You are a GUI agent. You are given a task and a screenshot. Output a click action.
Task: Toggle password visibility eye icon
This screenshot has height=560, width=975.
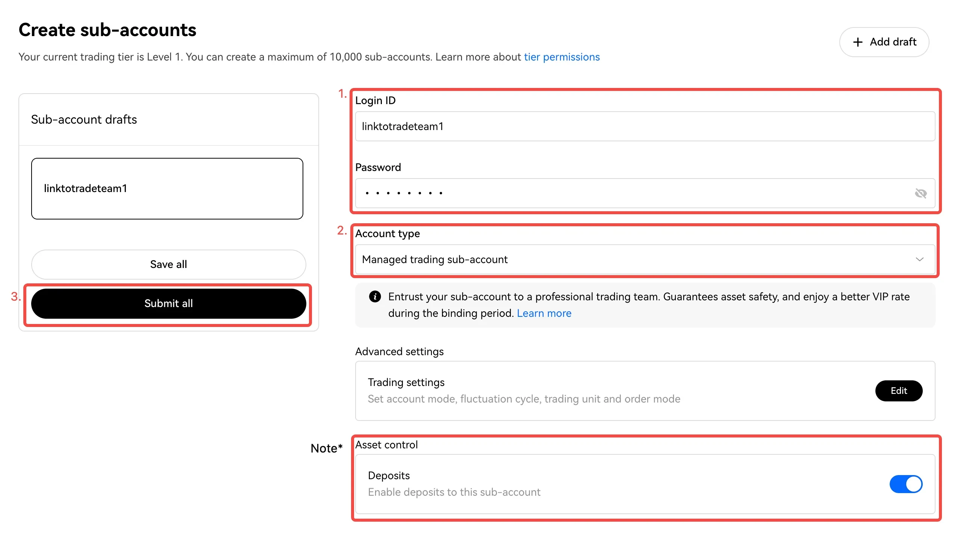pyautogui.click(x=920, y=193)
